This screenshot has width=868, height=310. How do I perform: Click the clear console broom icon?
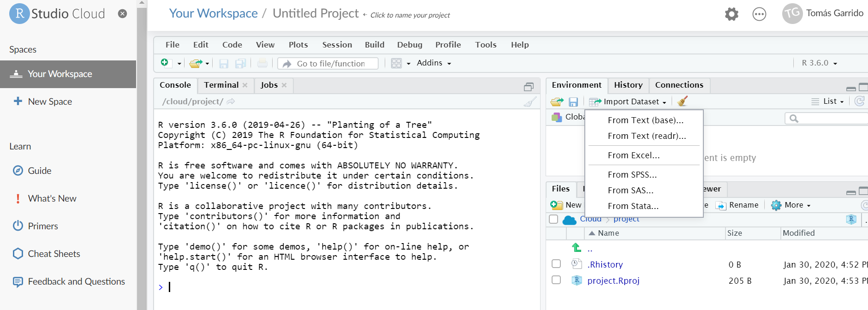pos(530,101)
